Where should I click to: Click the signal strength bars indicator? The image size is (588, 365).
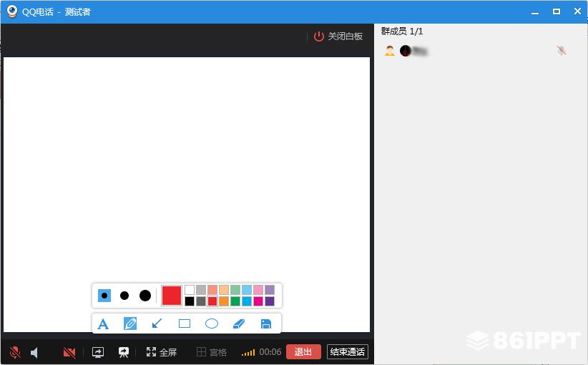pos(248,352)
